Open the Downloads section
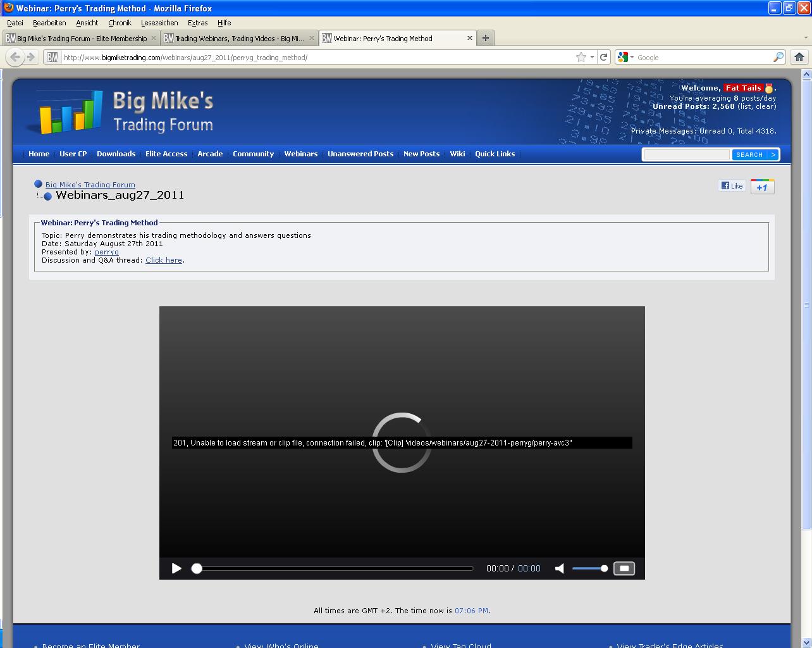This screenshot has width=812, height=648. [116, 154]
